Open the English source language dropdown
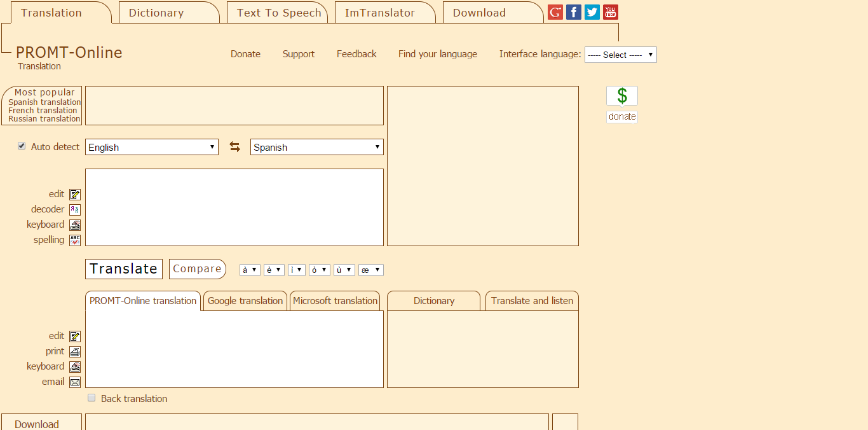The height and width of the screenshot is (430, 868). point(152,147)
